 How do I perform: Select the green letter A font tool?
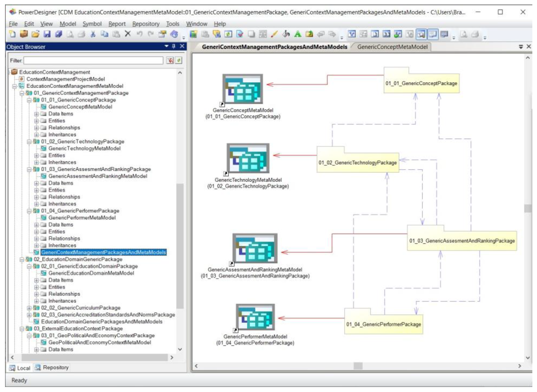coord(297,34)
